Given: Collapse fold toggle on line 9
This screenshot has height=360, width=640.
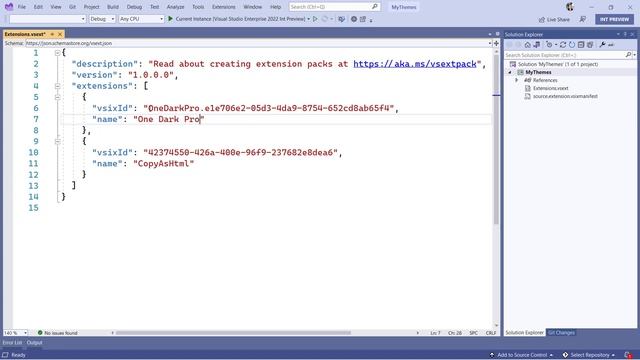Looking at the screenshot, I should tap(58, 141).
